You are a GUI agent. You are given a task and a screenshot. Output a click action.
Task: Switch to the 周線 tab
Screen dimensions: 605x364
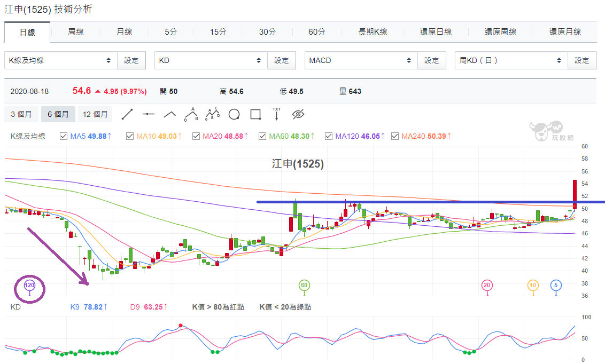(76, 32)
